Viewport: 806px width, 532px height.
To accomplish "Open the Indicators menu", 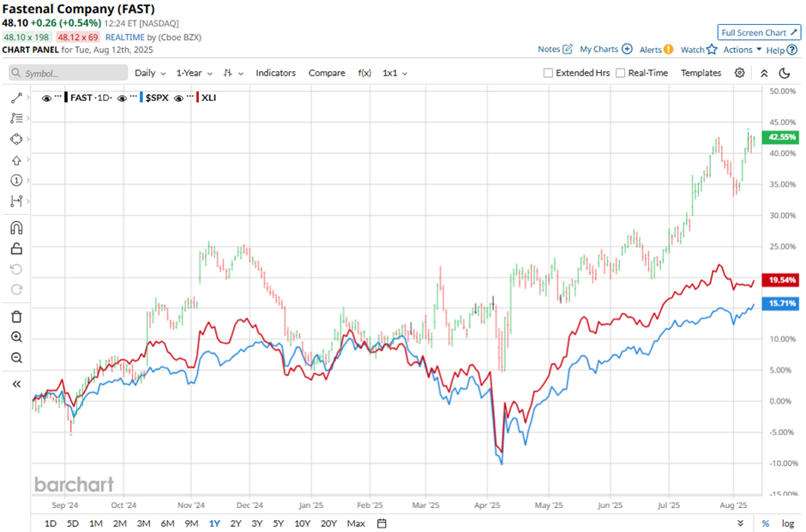I will 275,73.
